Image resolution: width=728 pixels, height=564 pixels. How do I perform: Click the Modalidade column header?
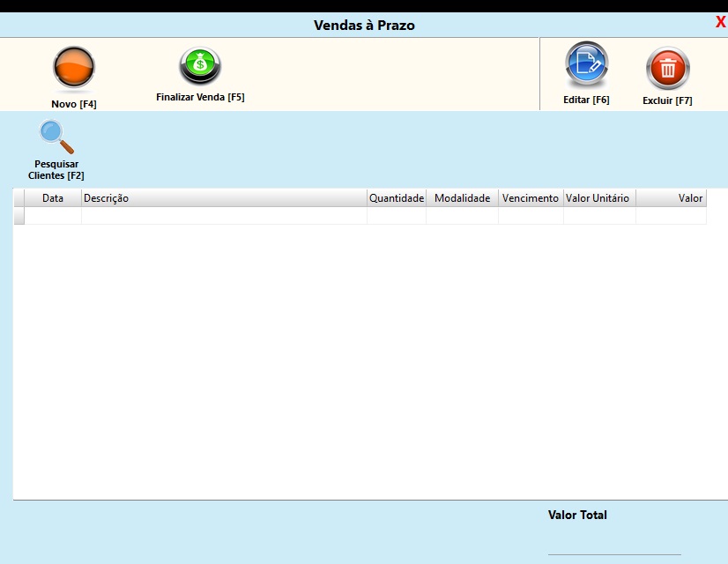[x=462, y=198]
